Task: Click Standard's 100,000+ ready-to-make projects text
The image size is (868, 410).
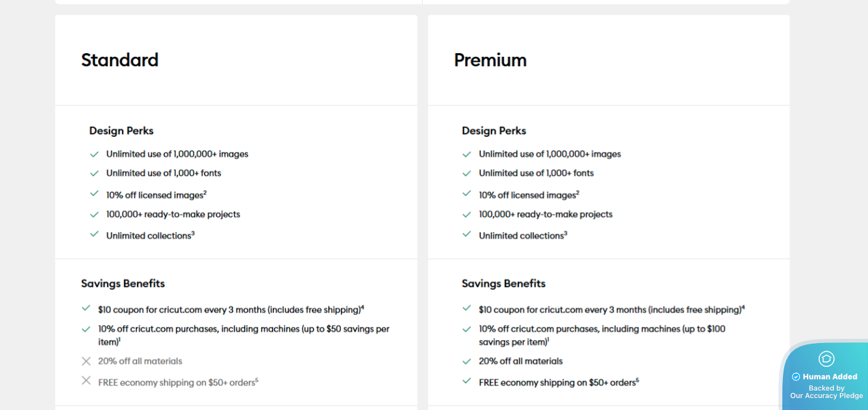Action: [173, 214]
